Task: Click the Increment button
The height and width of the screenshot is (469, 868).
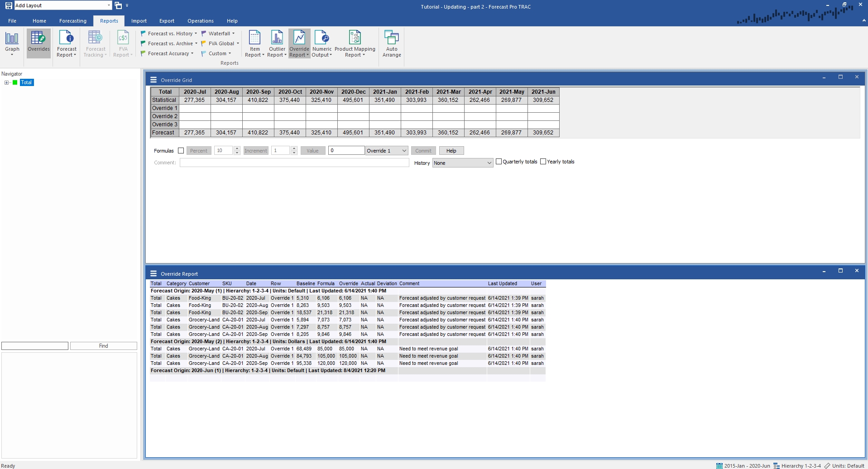Action: tap(256, 151)
